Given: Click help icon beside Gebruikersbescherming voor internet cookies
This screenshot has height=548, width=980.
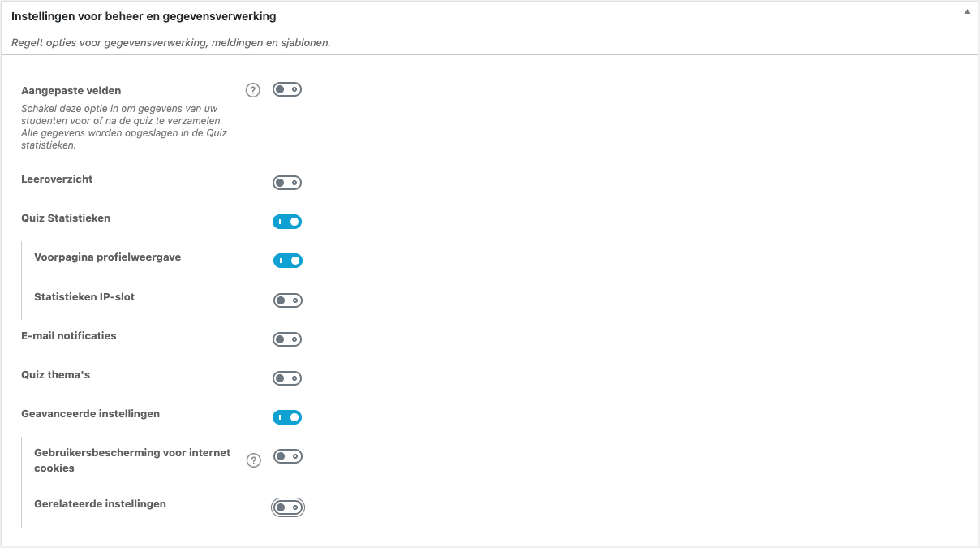Looking at the screenshot, I should [254, 460].
